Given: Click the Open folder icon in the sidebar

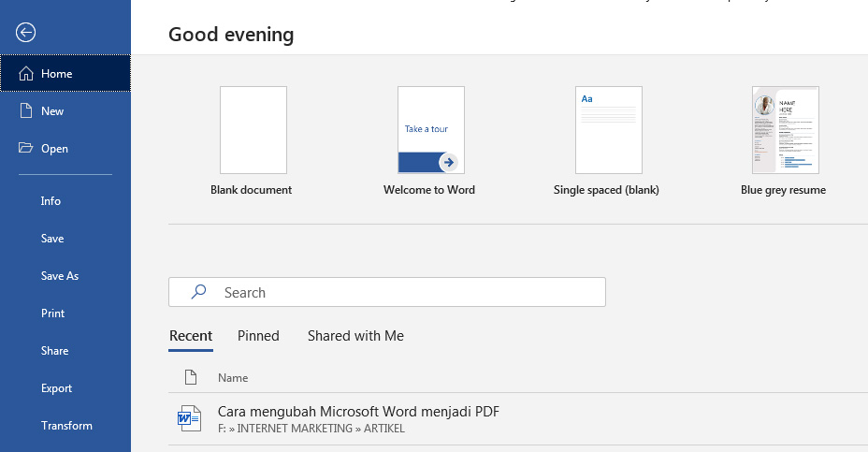Looking at the screenshot, I should (x=25, y=148).
